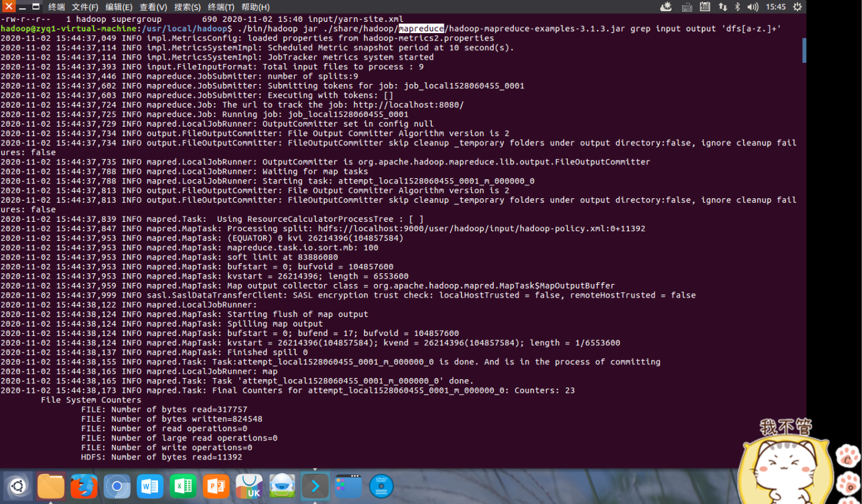The width and height of the screenshot is (862, 504).
Task: Open the 编辑(E) menu
Action: [119, 7]
